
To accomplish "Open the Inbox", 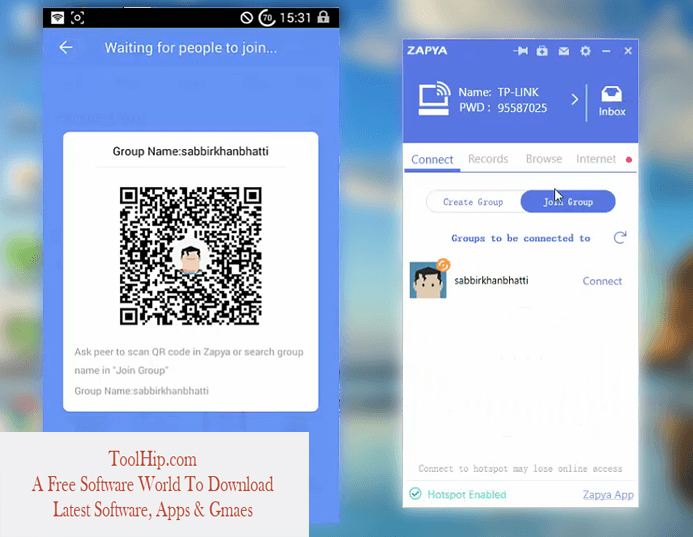I will pyautogui.click(x=612, y=102).
